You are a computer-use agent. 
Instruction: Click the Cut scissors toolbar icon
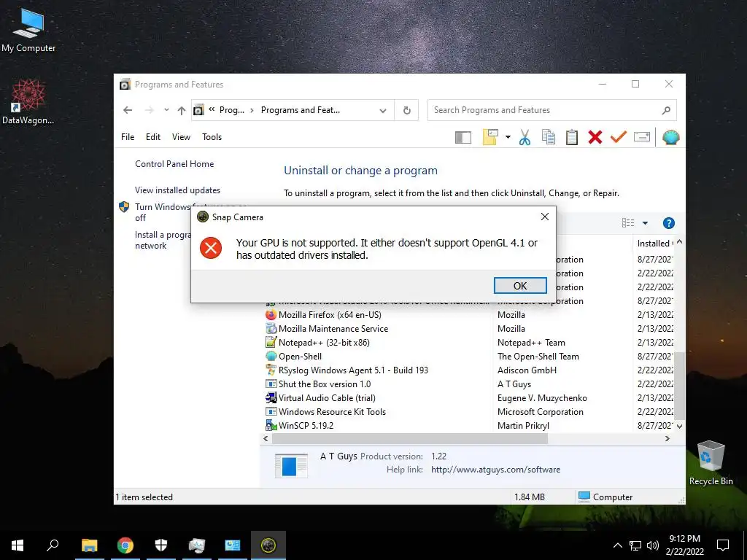click(525, 138)
